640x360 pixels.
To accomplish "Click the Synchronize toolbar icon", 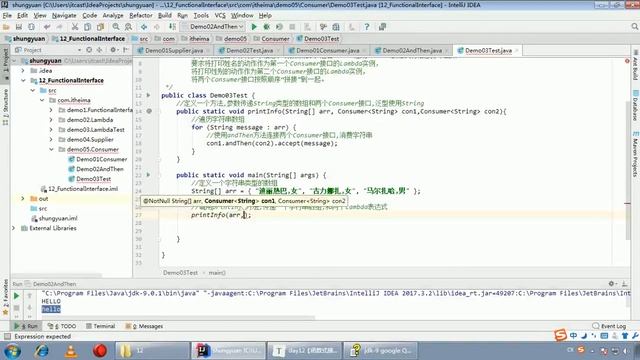I will click(x=31, y=27).
